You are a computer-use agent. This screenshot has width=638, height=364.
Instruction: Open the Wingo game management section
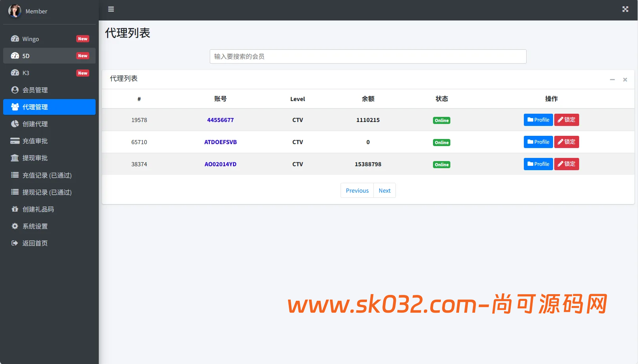pos(31,39)
